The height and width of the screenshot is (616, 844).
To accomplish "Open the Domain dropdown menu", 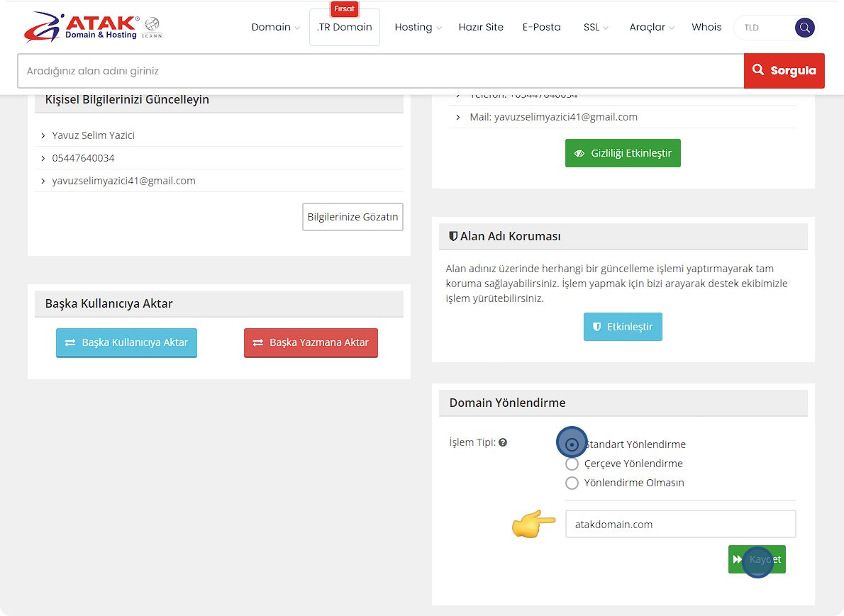I will click(x=276, y=27).
